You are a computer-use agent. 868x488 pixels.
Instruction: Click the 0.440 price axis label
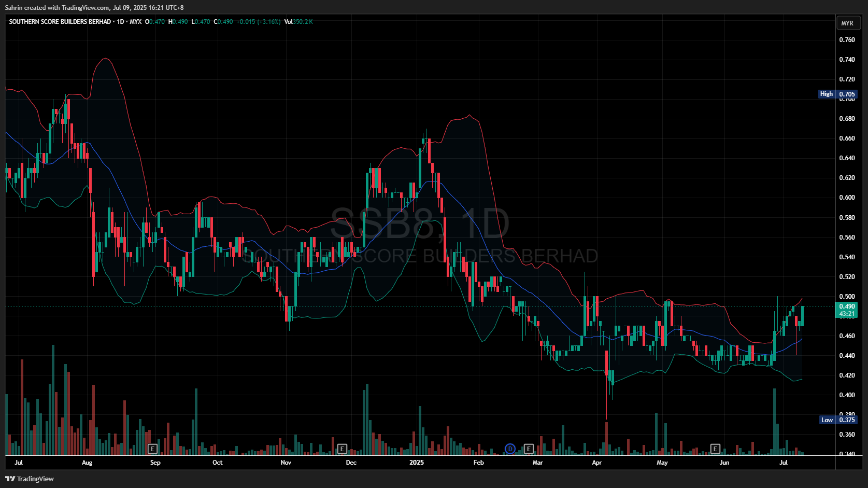(x=847, y=356)
